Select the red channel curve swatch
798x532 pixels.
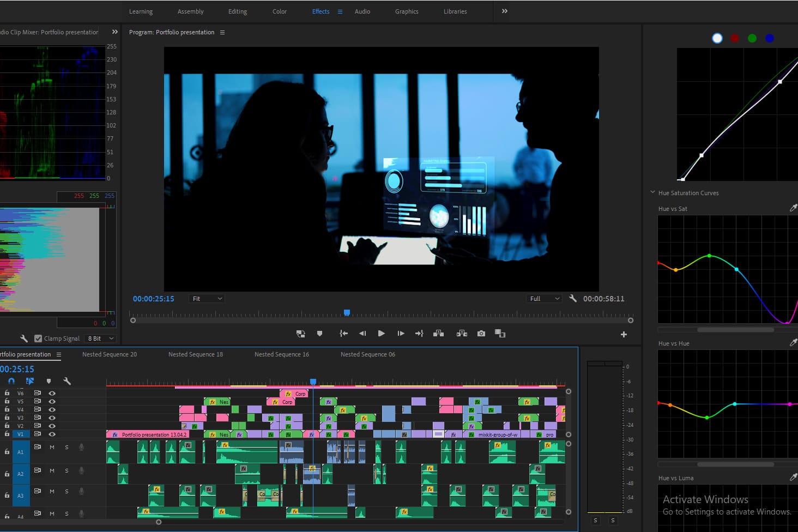pyautogui.click(x=735, y=38)
